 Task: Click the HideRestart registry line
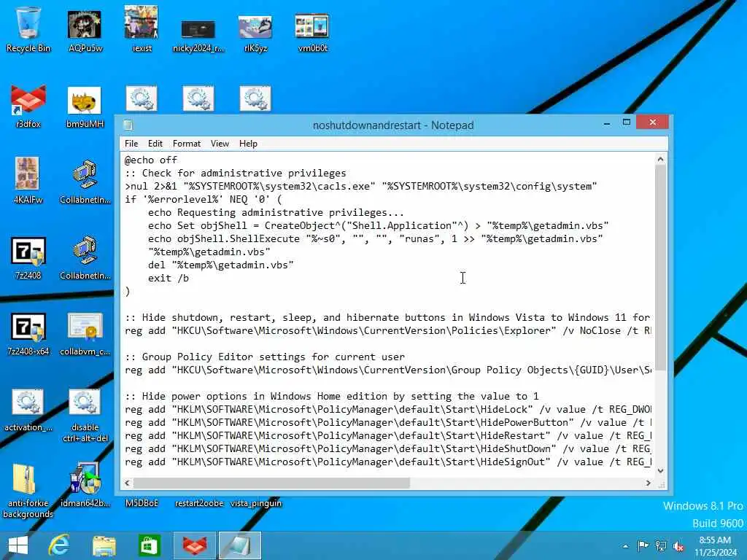(x=388, y=436)
